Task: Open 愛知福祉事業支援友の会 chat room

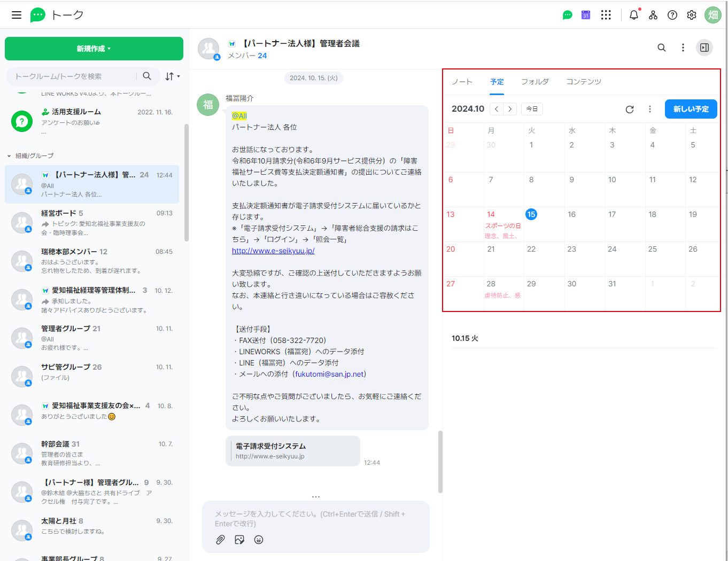Action: coord(92,415)
